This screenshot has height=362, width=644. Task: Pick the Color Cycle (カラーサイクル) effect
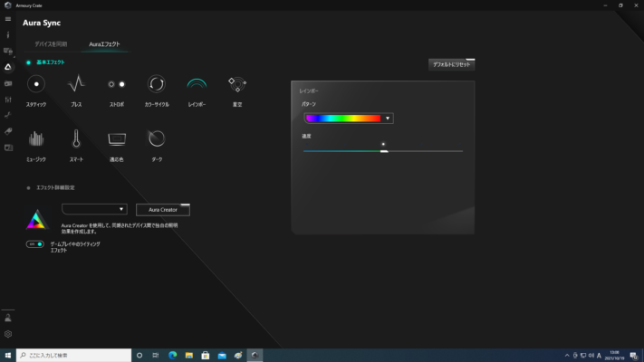pos(157,84)
